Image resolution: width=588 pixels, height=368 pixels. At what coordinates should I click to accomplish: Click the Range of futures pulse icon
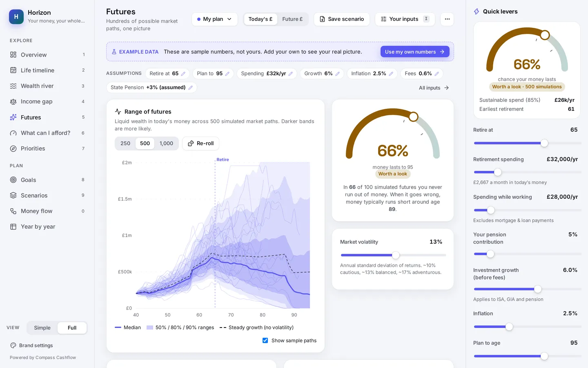coord(118,112)
